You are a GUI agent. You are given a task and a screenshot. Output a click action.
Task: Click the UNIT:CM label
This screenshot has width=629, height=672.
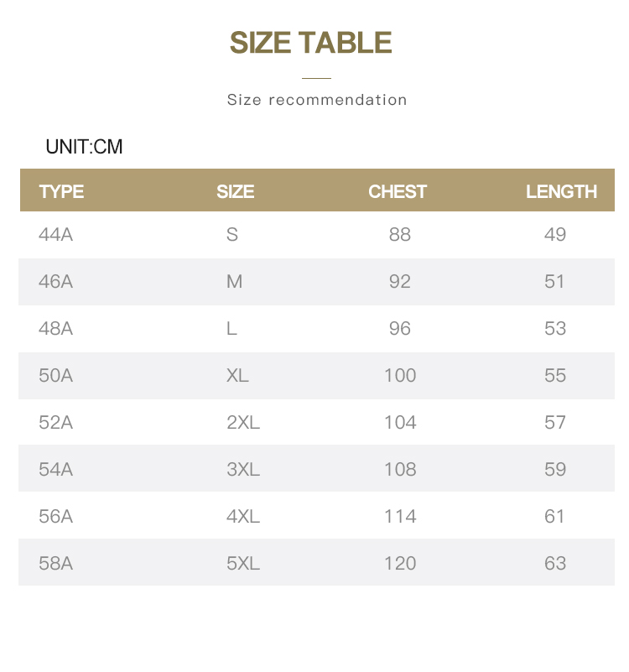click(x=84, y=147)
